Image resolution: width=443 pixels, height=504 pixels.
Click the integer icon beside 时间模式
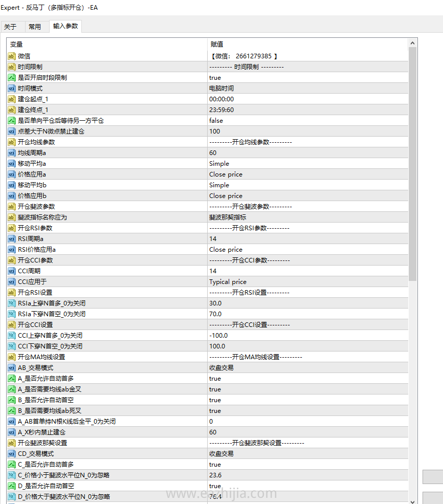click(12, 89)
